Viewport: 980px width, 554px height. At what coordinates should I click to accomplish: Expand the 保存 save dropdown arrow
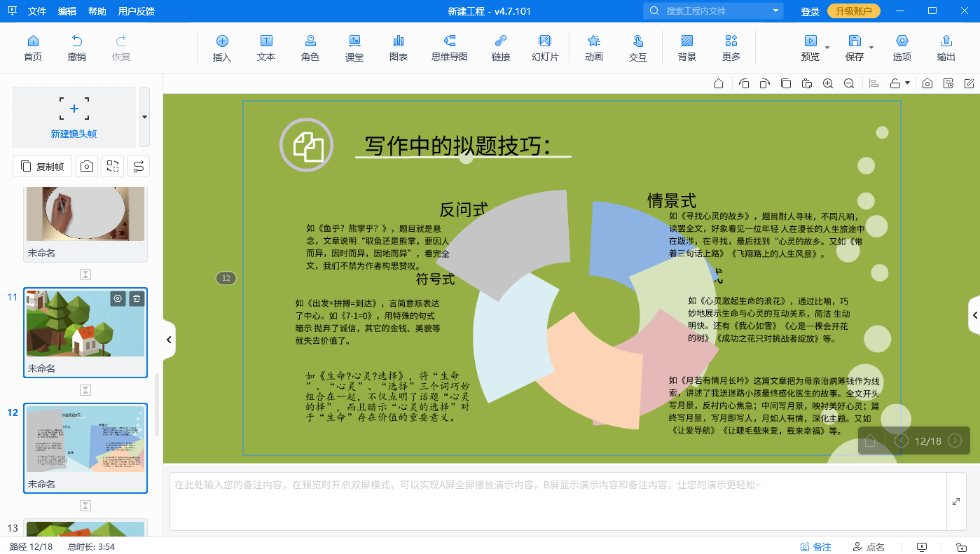coord(871,48)
